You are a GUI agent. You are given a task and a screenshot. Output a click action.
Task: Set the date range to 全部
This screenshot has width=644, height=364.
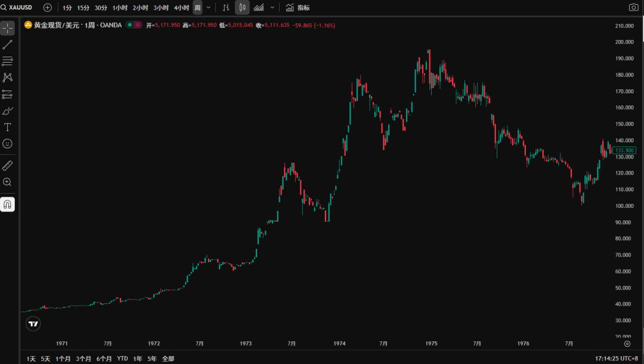pos(168,359)
